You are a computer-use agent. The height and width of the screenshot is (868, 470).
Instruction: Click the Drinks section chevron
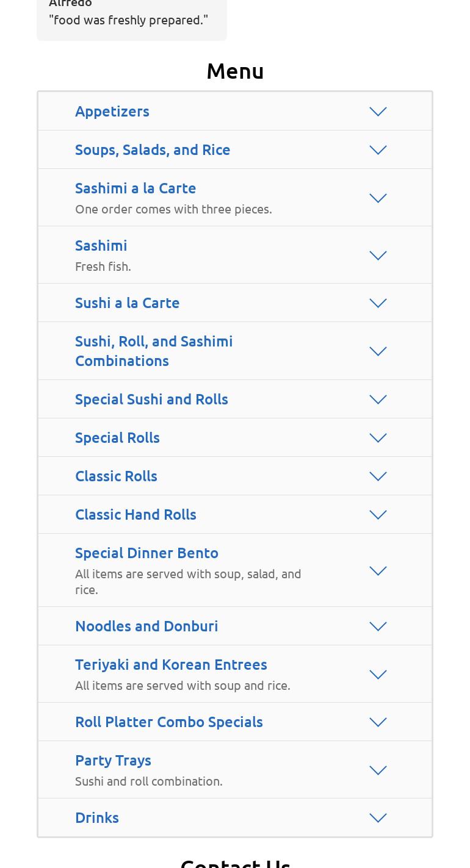[378, 818]
